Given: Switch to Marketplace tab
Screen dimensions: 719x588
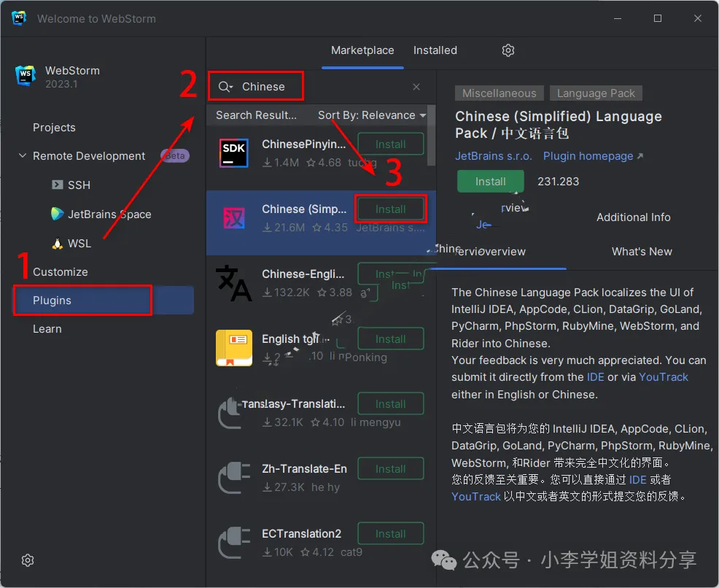Looking at the screenshot, I should click(x=362, y=50).
